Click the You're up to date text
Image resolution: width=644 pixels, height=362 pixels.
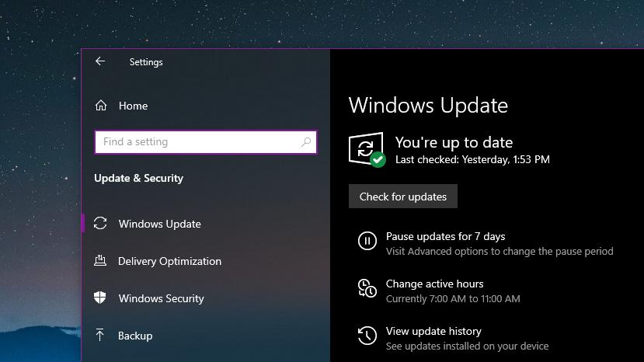[454, 143]
